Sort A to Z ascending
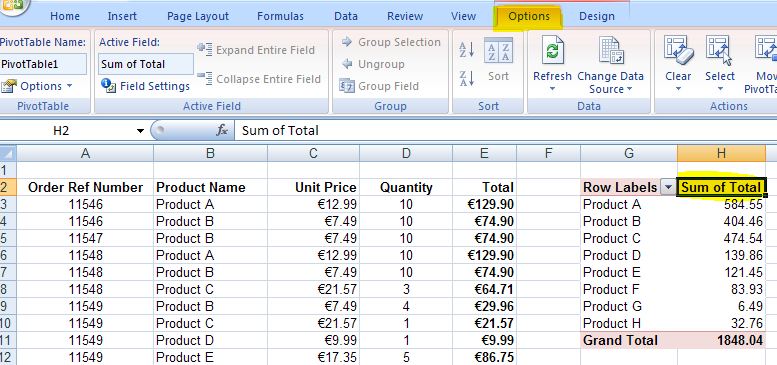Image resolution: width=777 pixels, height=365 pixels. (x=467, y=50)
